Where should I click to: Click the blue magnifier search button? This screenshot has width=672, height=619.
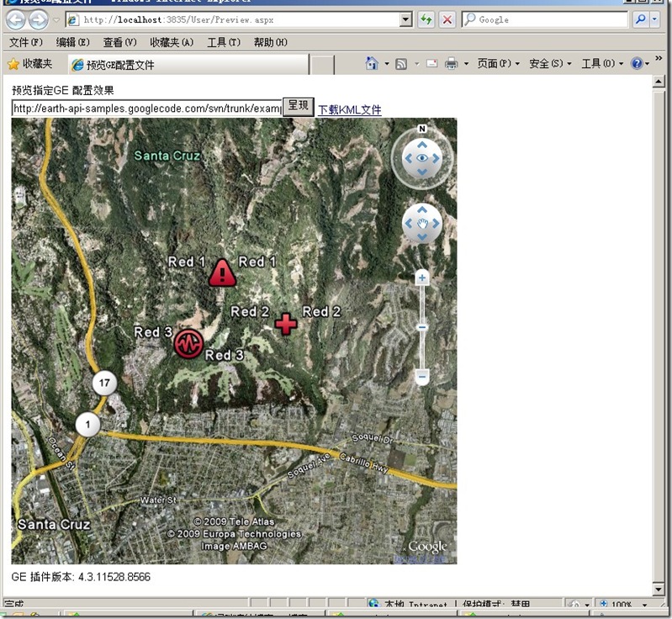(x=640, y=19)
